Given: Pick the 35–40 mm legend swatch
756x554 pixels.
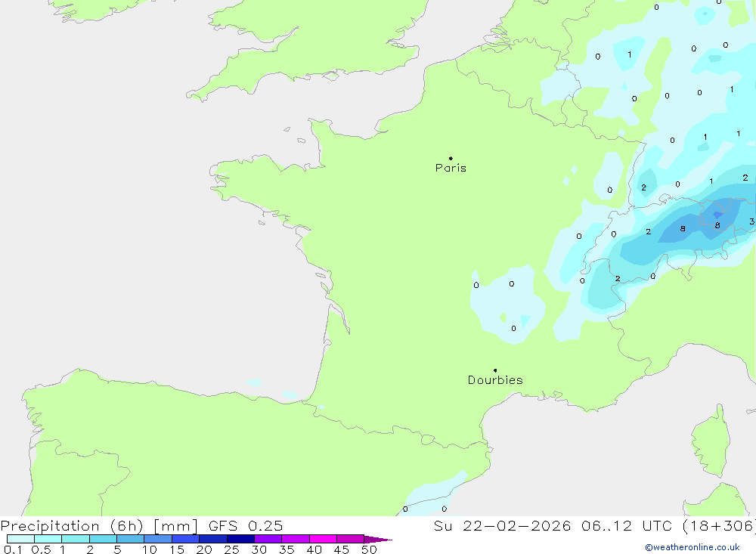Looking at the screenshot, I should pos(296,539).
